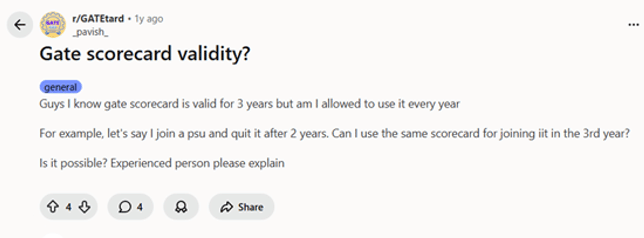Image resolution: width=644 pixels, height=238 pixels.
Task: Click the post title Gate scorecard validity?
Action: click(x=145, y=54)
